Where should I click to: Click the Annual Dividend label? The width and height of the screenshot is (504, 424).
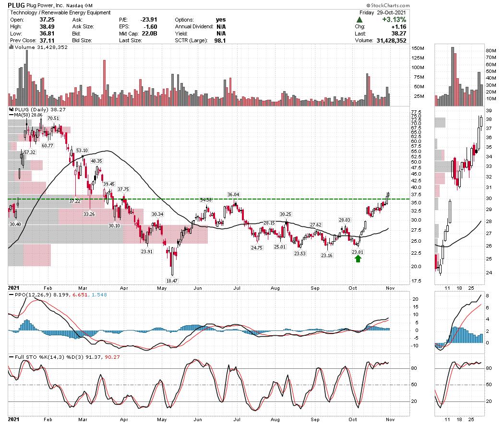[x=194, y=27]
